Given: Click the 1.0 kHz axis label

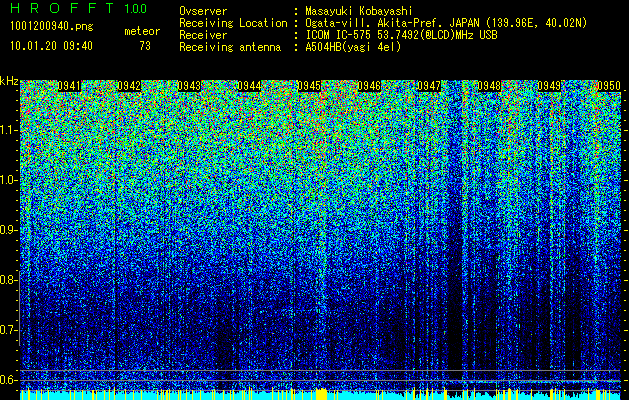Looking at the screenshot, I should coord(8,180).
